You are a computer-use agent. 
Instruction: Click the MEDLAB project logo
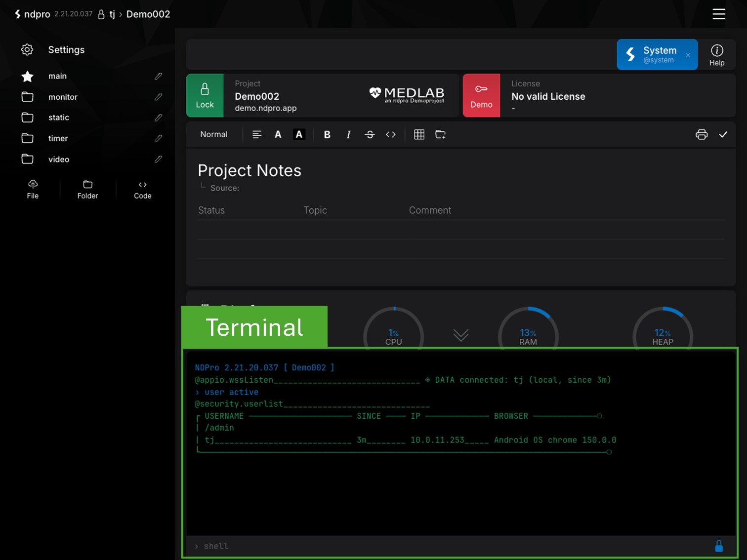pos(407,94)
